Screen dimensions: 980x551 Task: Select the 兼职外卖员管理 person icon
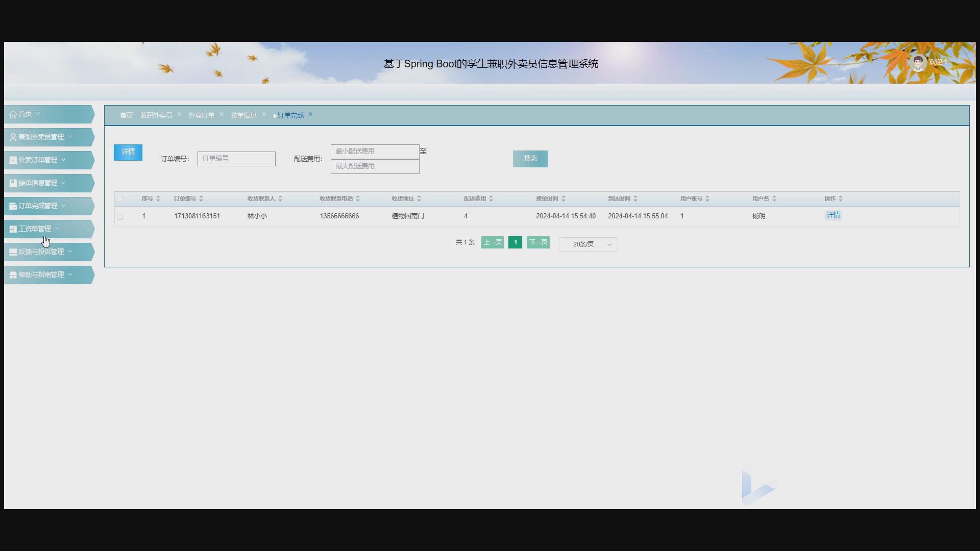click(x=12, y=136)
